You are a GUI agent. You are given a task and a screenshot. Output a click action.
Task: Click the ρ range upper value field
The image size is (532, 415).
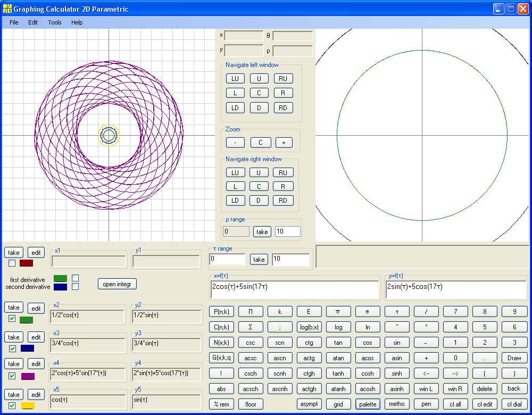[x=288, y=231]
